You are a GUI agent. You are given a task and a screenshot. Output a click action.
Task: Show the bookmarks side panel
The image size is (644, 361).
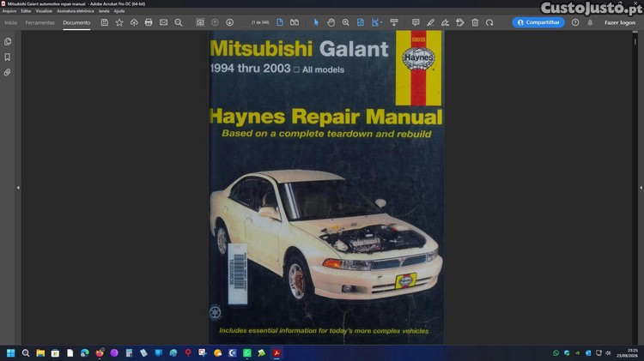[x=8, y=57]
